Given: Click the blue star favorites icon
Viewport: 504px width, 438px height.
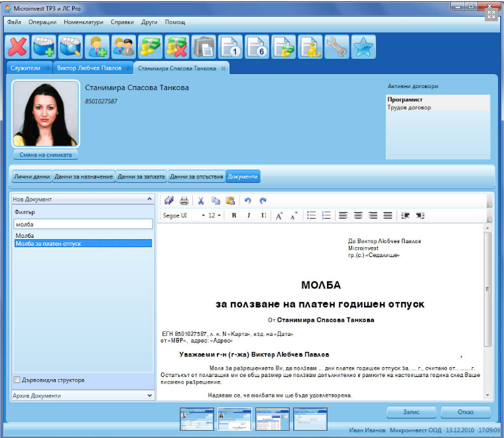Looking at the screenshot, I should 363,46.
